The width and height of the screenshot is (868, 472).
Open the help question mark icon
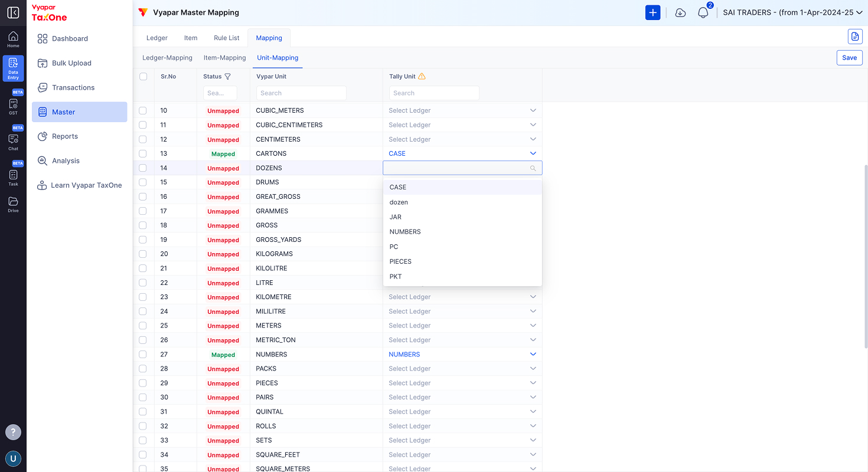(x=13, y=432)
